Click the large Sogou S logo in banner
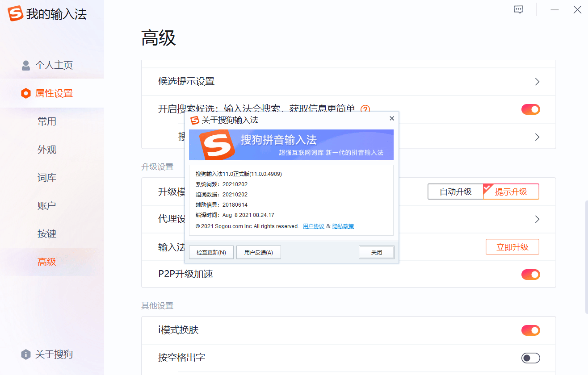588x375 pixels. [x=217, y=145]
